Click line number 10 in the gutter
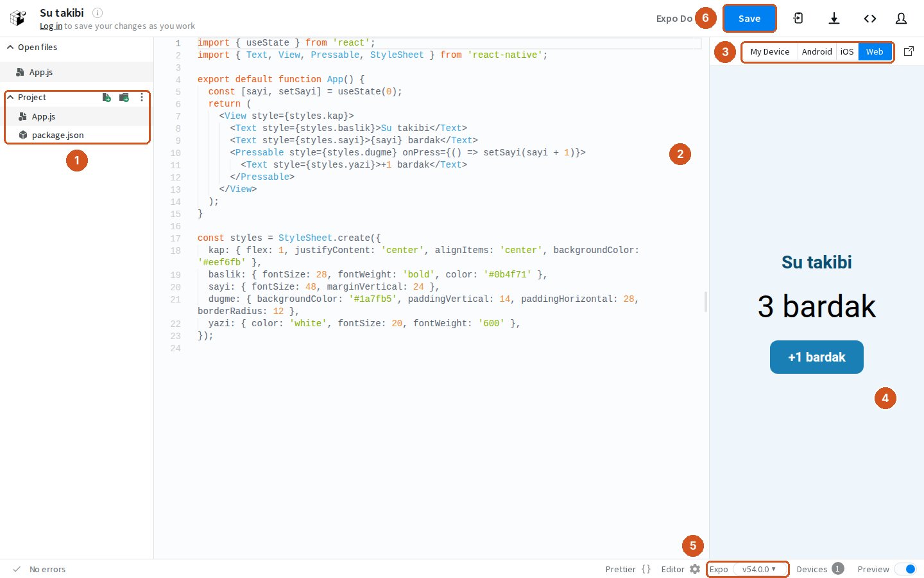Image resolution: width=924 pixels, height=578 pixels. [176, 153]
